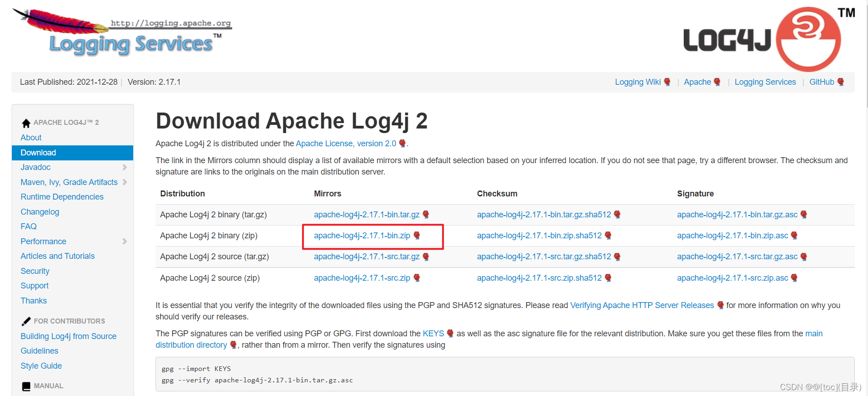Viewport: 868px width, 396px height.
Task: Open Building Log4j from Source
Action: tap(68, 336)
